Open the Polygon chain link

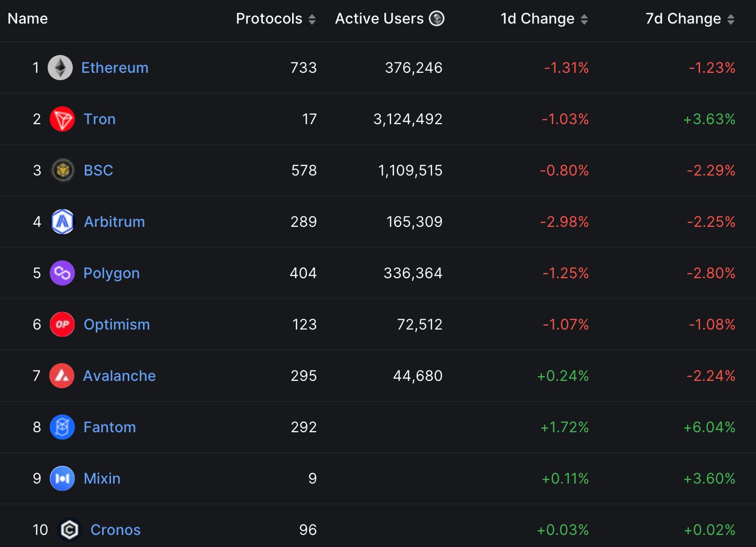click(112, 273)
